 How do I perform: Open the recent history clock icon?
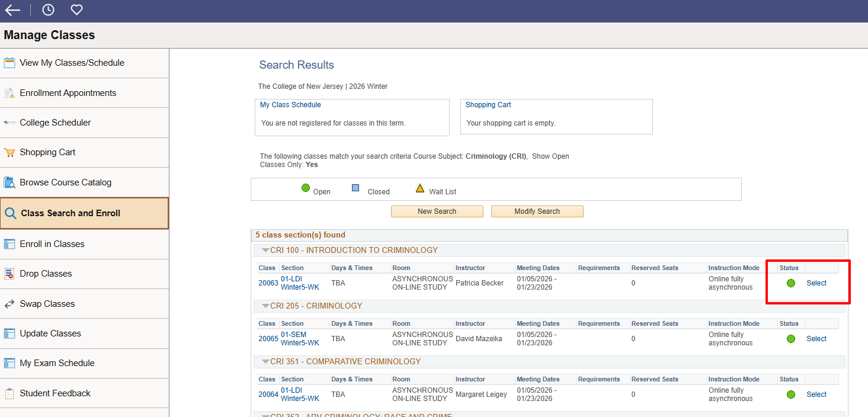click(x=48, y=10)
